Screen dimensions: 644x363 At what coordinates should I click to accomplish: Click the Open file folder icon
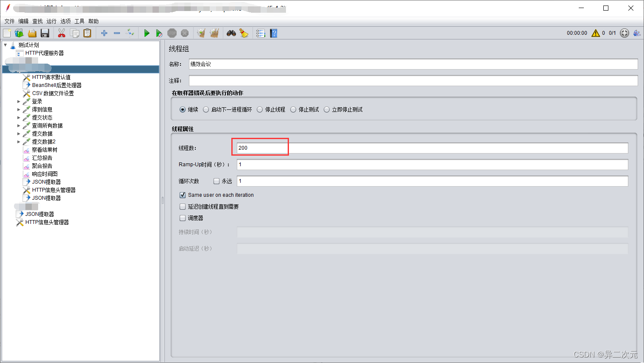(32, 33)
